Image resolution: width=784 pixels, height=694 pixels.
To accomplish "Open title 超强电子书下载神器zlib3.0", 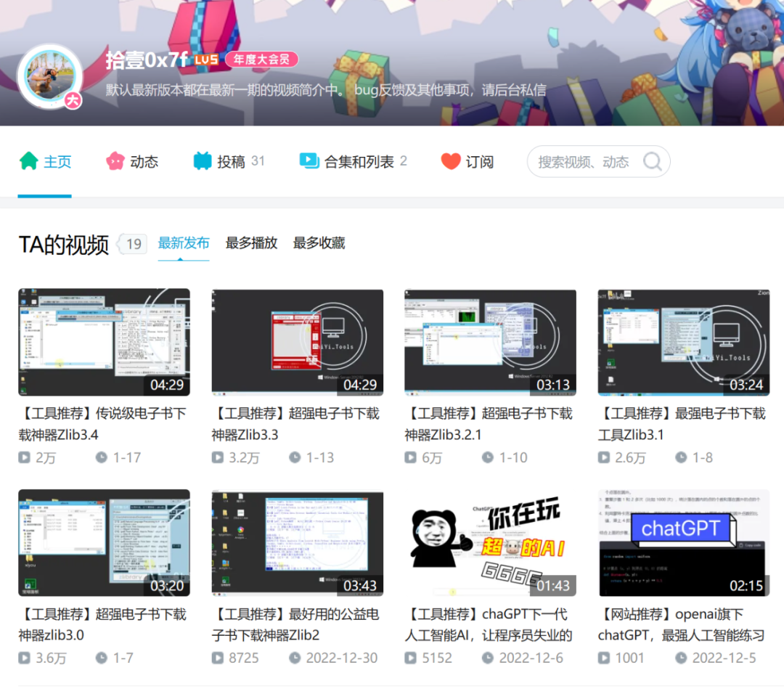I will click(102, 624).
